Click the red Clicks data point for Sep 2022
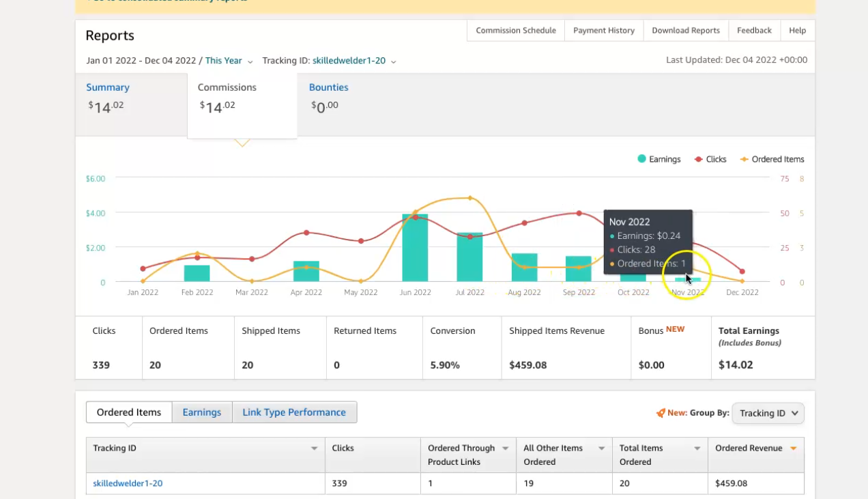The height and width of the screenshot is (499, 868). (579, 213)
